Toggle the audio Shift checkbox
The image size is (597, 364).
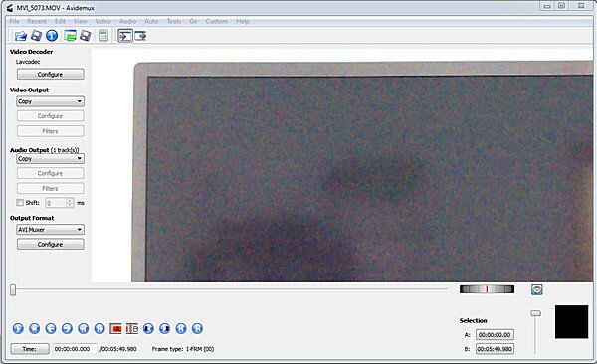coord(20,203)
